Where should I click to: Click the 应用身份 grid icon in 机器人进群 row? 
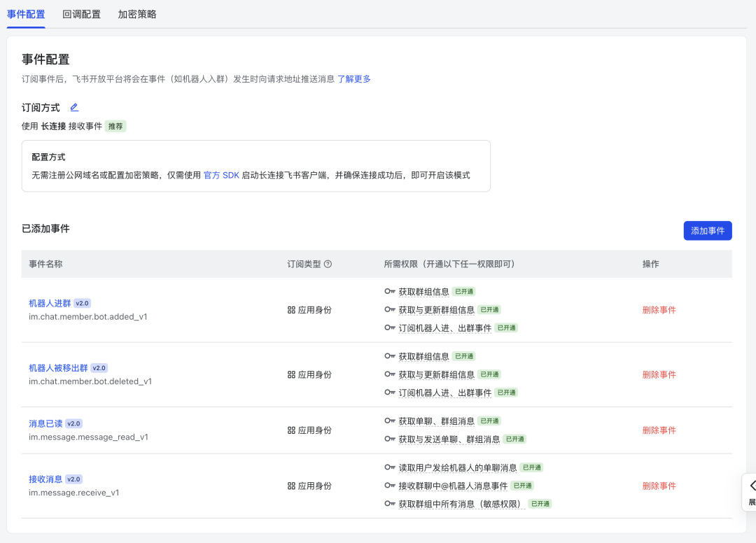293,309
